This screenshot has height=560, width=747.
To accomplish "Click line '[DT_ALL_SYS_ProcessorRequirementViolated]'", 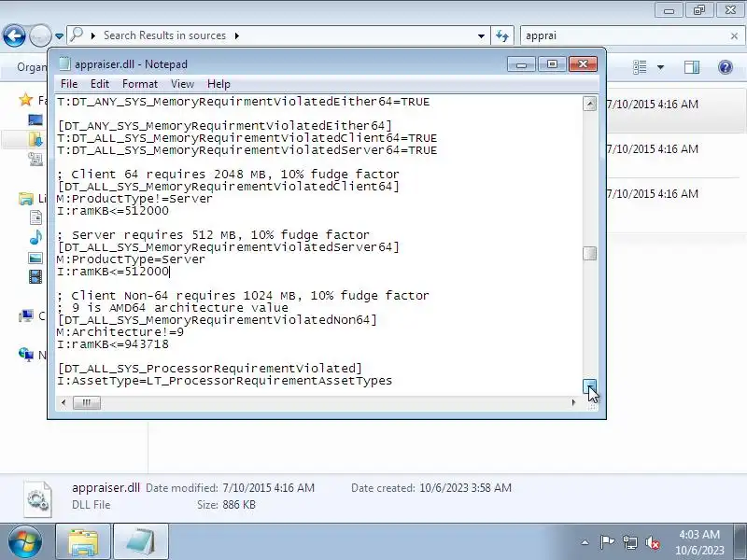I will pyautogui.click(x=209, y=369).
